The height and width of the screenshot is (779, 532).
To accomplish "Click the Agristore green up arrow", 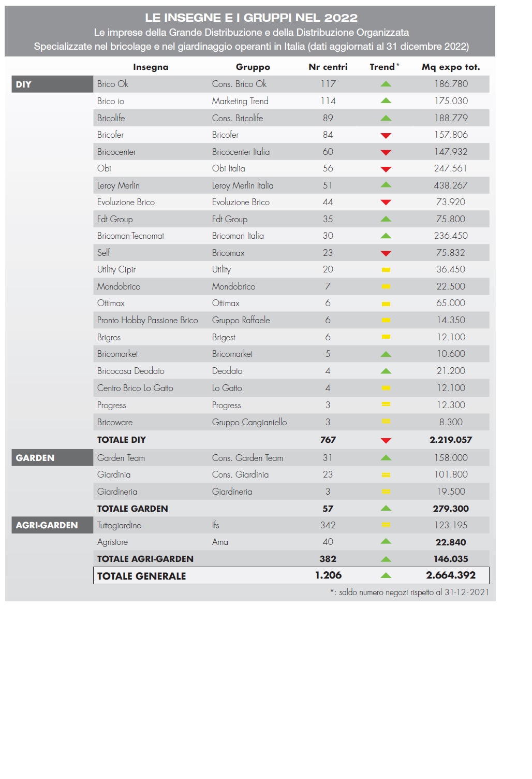I will coord(386,542).
